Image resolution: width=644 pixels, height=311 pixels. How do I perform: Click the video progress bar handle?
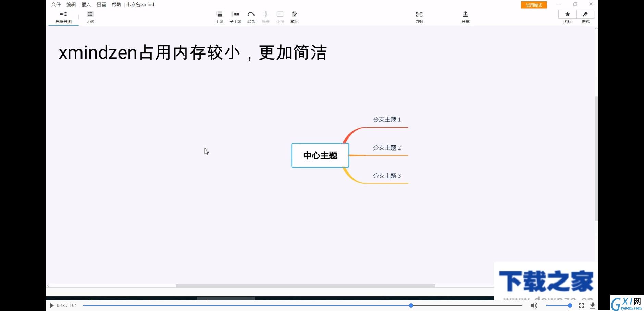click(x=411, y=306)
